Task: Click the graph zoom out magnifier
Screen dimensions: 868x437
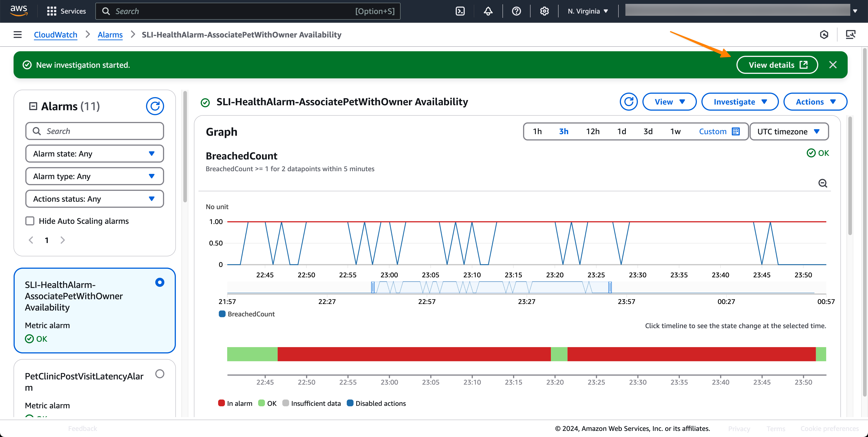Action: tap(823, 183)
